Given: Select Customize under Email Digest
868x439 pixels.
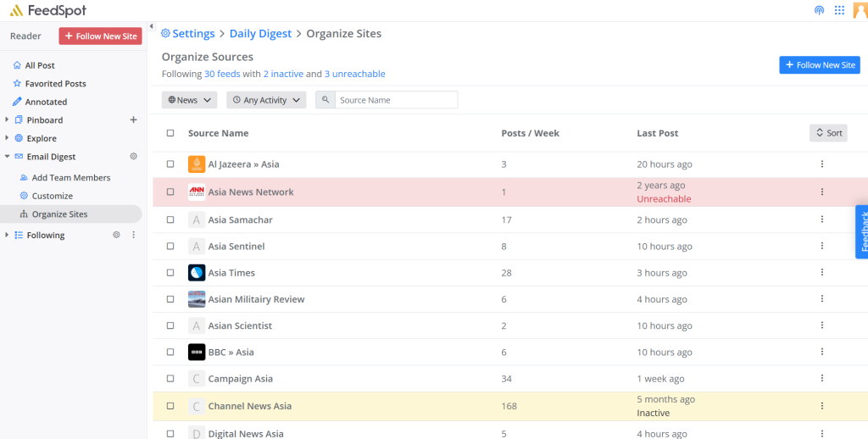Looking at the screenshot, I should (x=53, y=196).
